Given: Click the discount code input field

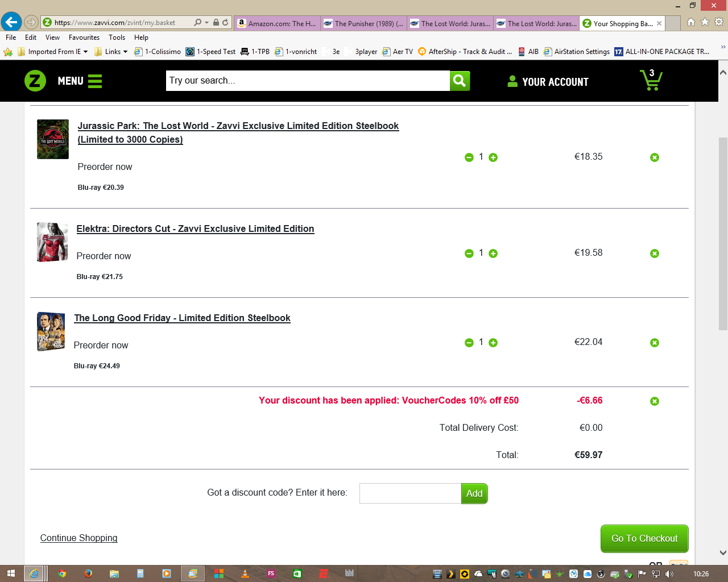Looking at the screenshot, I should [x=410, y=493].
